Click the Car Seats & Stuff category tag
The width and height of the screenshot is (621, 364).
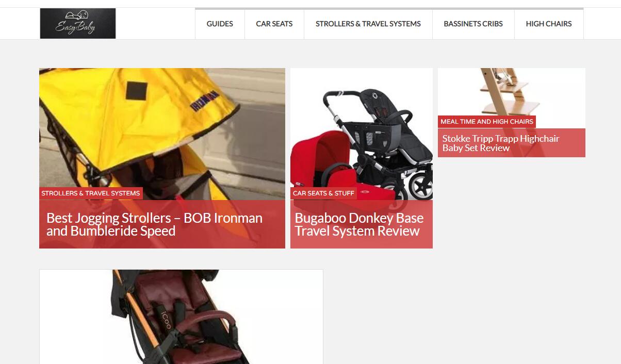point(323,193)
